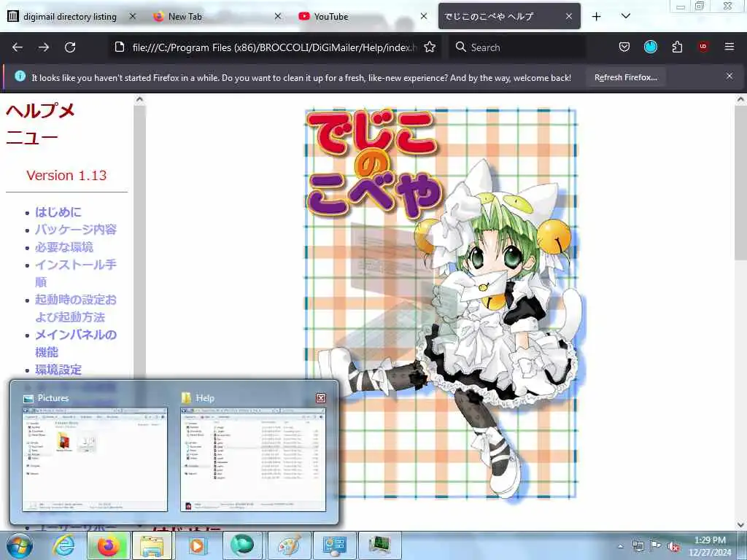Go forward using the forward arrow
This screenshot has height=560, width=747.
point(44,47)
